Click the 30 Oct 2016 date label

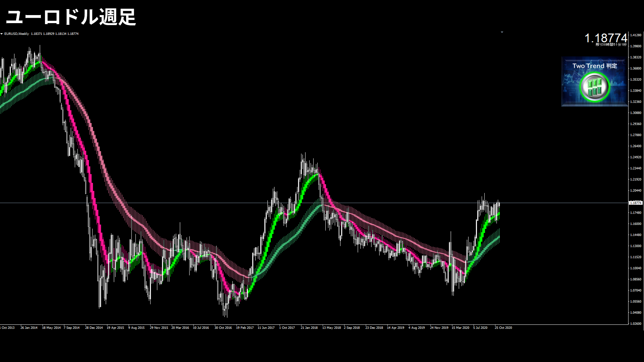[223, 328]
